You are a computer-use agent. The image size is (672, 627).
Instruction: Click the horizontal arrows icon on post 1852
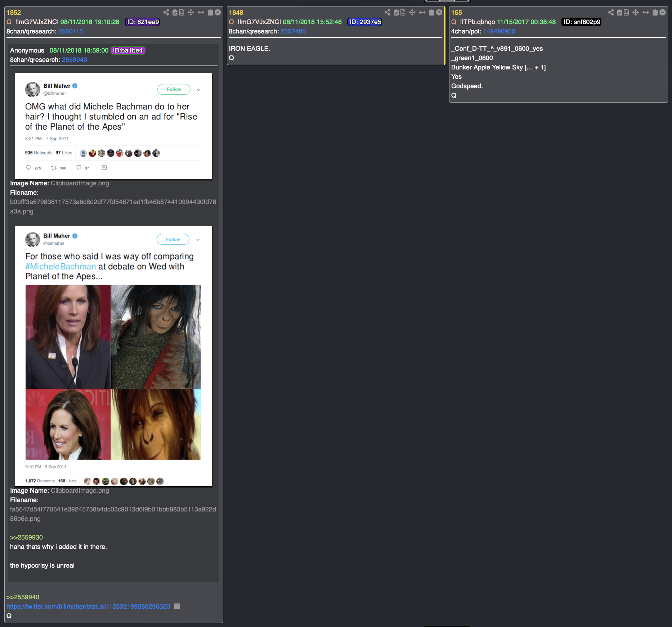tap(201, 13)
